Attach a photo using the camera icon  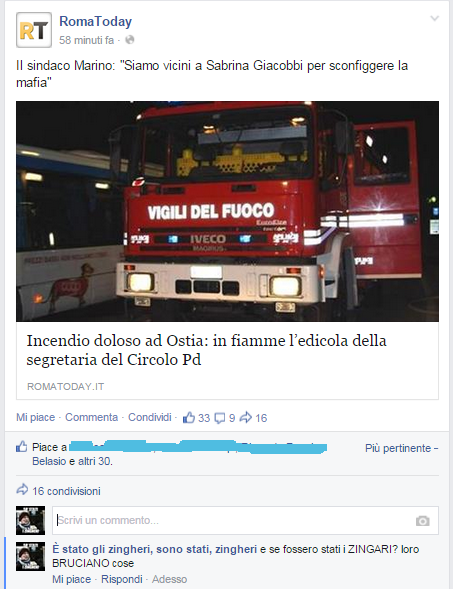(x=423, y=521)
